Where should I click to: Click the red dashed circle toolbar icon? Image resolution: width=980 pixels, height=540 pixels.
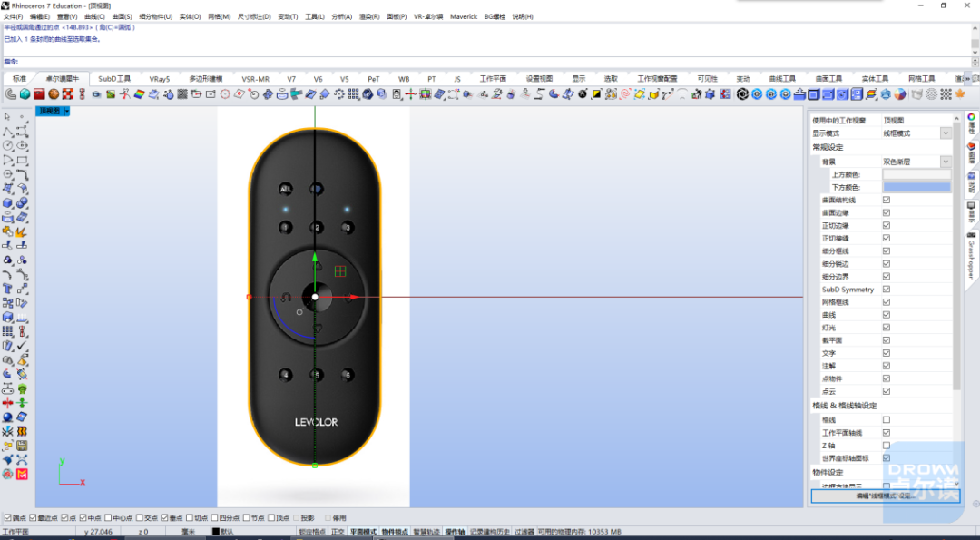[225, 94]
